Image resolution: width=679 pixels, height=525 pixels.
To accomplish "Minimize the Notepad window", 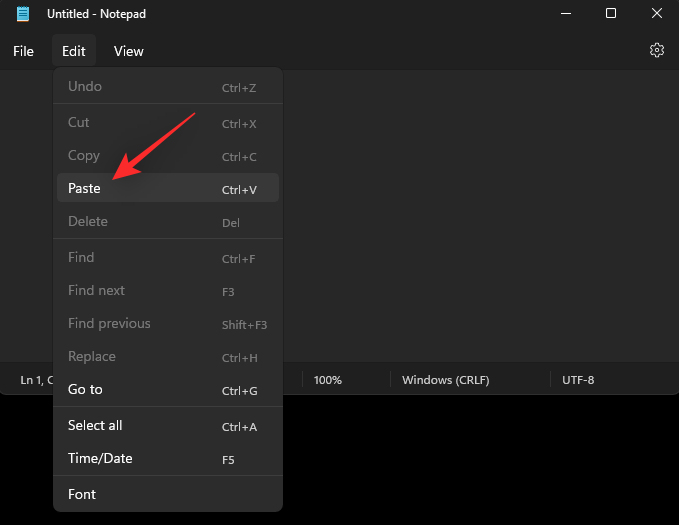I will pos(566,14).
